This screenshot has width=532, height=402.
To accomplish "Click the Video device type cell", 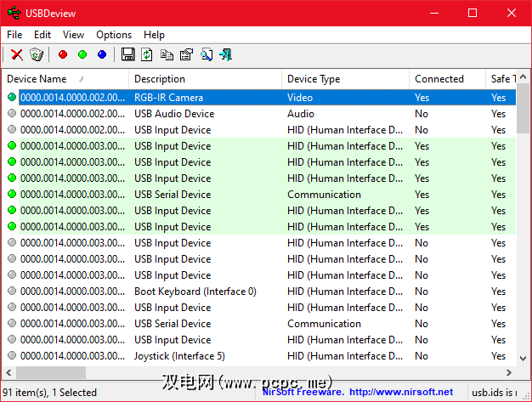I will [x=300, y=98].
